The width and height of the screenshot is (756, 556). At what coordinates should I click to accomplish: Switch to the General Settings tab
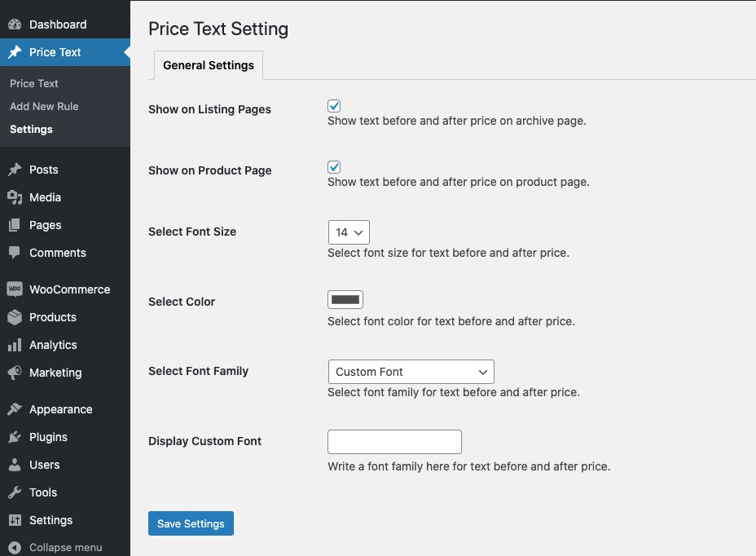click(208, 64)
